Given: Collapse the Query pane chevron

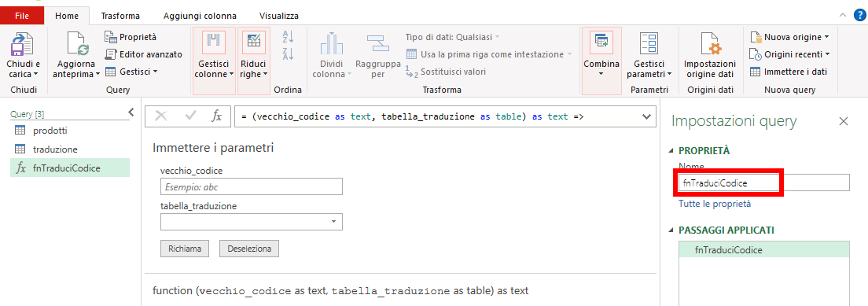Looking at the screenshot, I should click(x=131, y=112).
